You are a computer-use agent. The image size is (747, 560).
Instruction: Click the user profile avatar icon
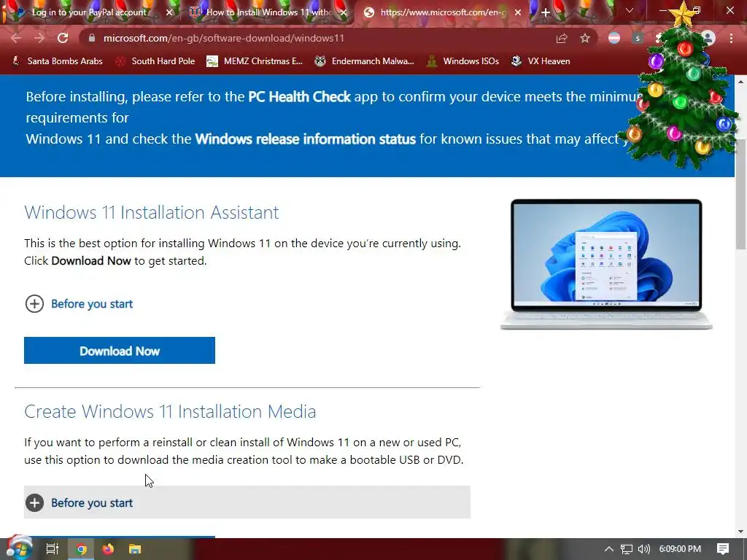coord(708,39)
